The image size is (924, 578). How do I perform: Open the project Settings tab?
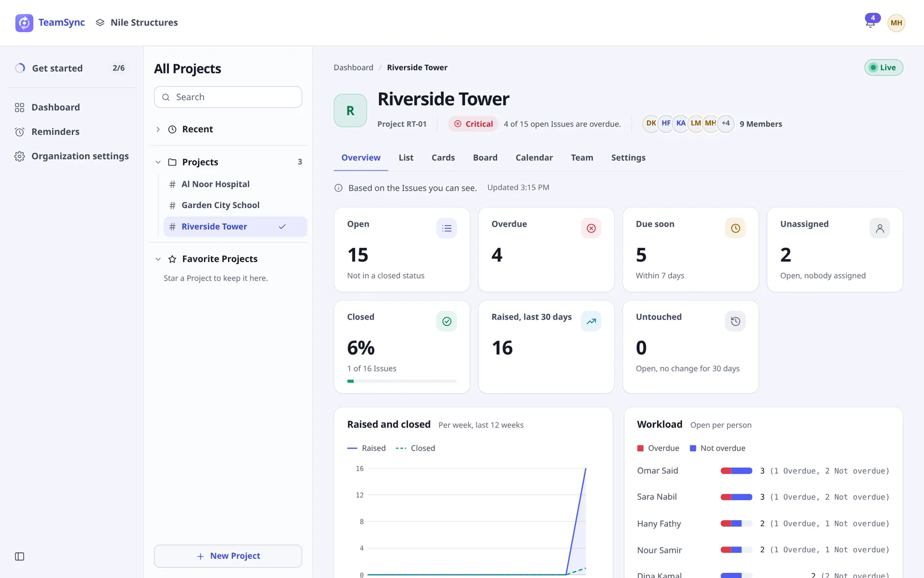pyautogui.click(x=628, y=158)
